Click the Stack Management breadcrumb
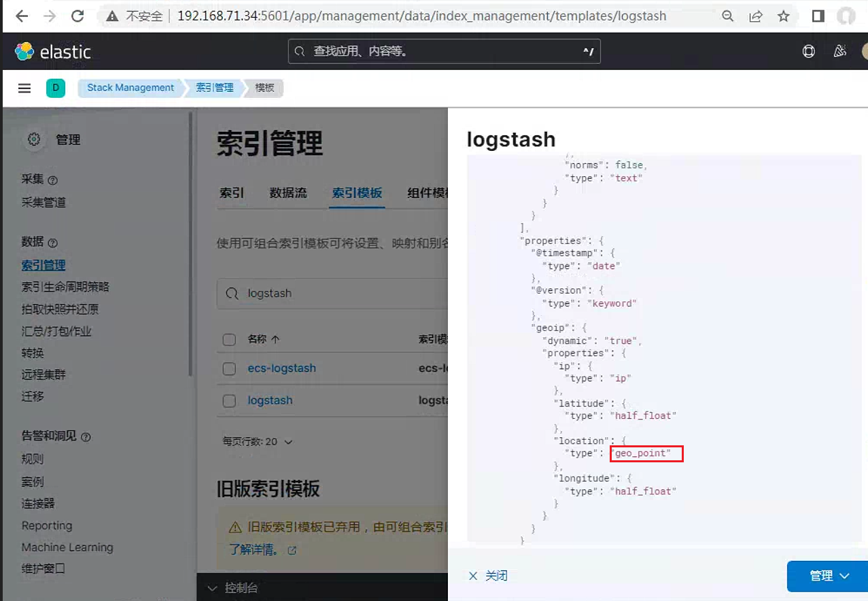This screenshot has height=601, width=868. tap(131, 88)
